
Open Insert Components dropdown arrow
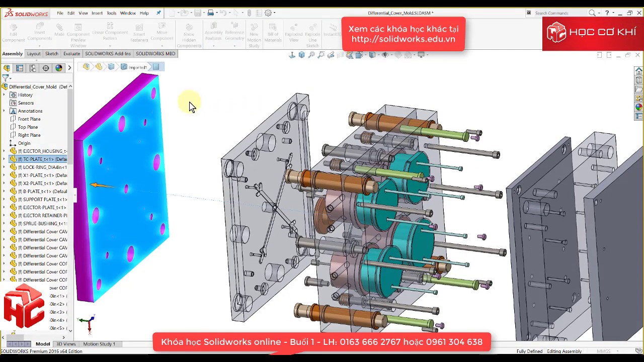(x=39, y=45)
